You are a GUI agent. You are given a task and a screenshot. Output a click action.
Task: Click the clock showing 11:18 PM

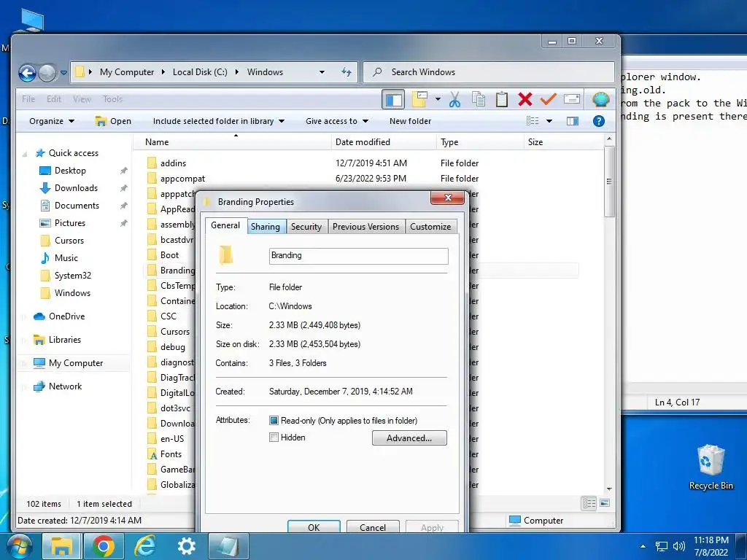[x=711, y=540]
